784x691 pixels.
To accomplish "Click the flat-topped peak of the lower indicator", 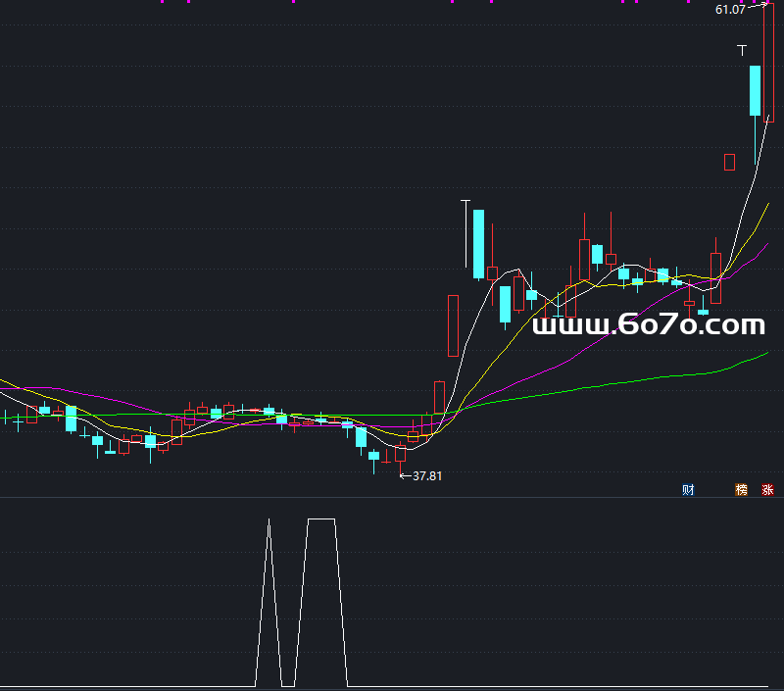I will [x=321, y=519].
